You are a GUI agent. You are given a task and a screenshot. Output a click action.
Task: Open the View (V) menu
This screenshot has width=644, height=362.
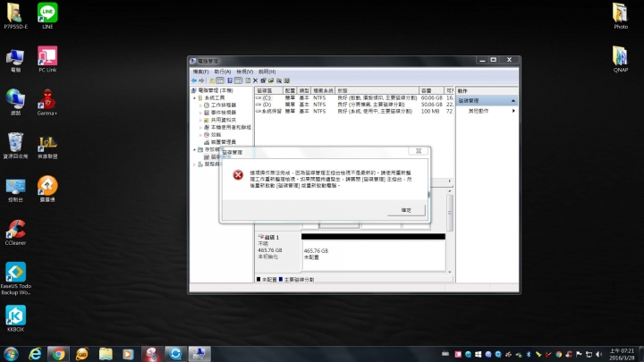(x=245, y=72)
